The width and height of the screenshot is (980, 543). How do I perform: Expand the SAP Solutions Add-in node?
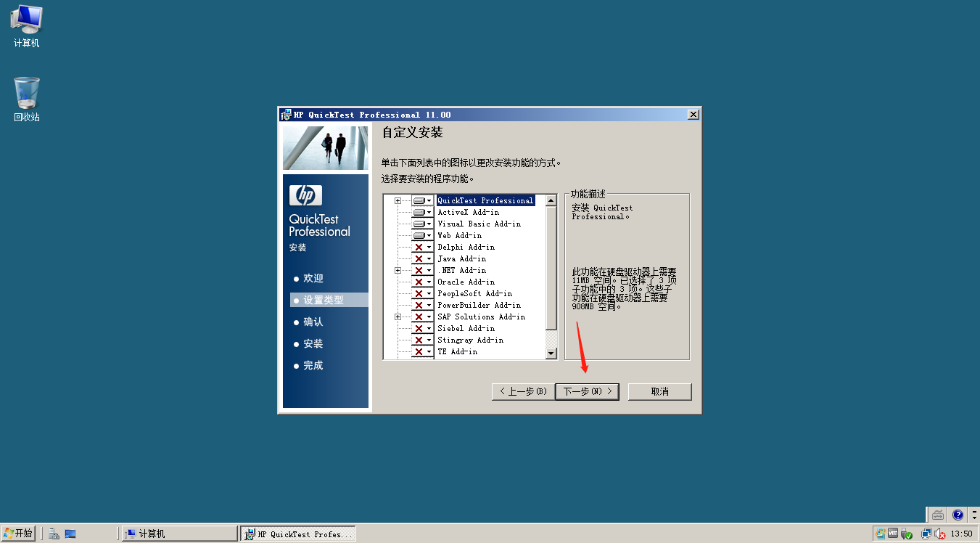point(398,317)
